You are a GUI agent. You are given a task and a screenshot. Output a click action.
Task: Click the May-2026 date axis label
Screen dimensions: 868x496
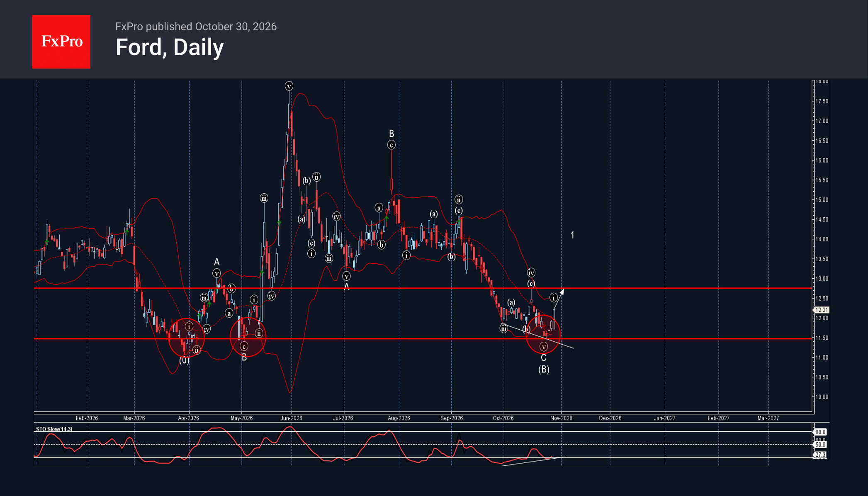[x=242, y=418]
